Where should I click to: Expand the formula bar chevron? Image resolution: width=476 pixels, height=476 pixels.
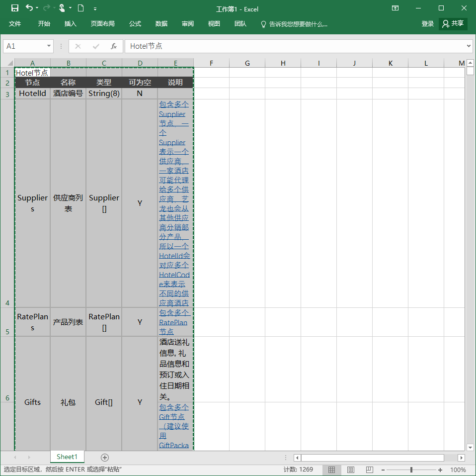point(469,46)
